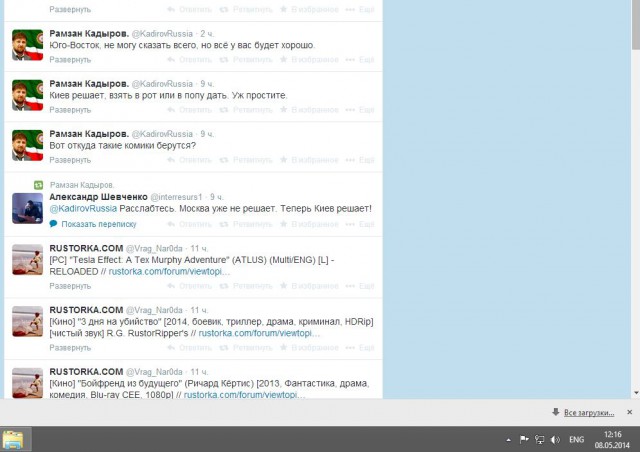Image resolution: width=640 pixels, height=452 pixels.
Task: Open More options on 3 дня на убийство tweet
Action: pos(360,348)
